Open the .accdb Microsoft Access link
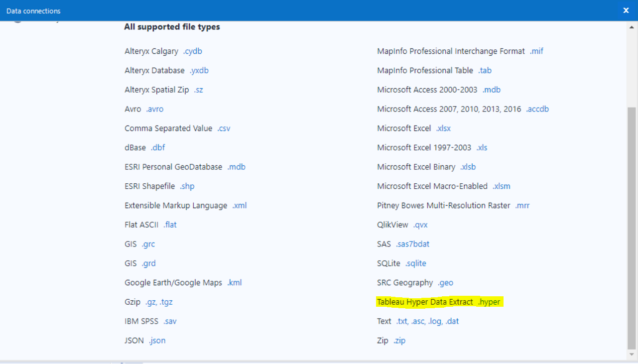638x364 pixels. click(537, 109)
